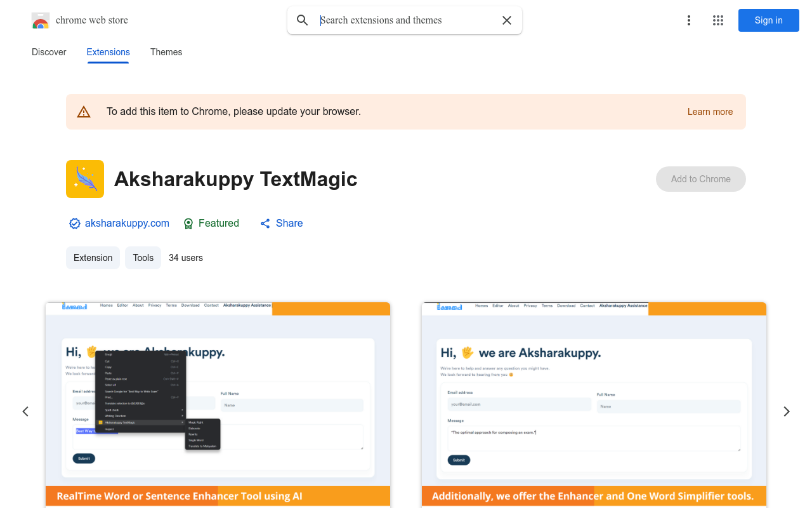Open the three-dot more options menu

pos(689,20)
